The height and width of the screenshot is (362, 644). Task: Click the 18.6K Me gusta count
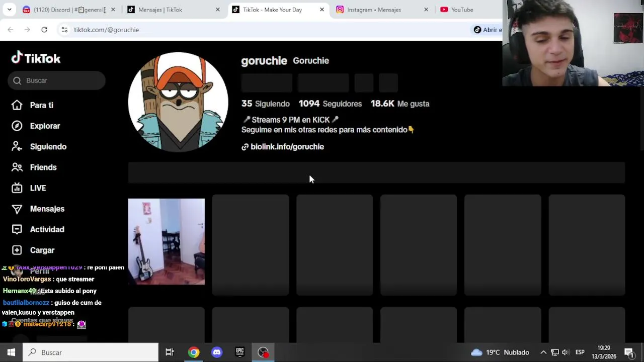coord(400,104)
